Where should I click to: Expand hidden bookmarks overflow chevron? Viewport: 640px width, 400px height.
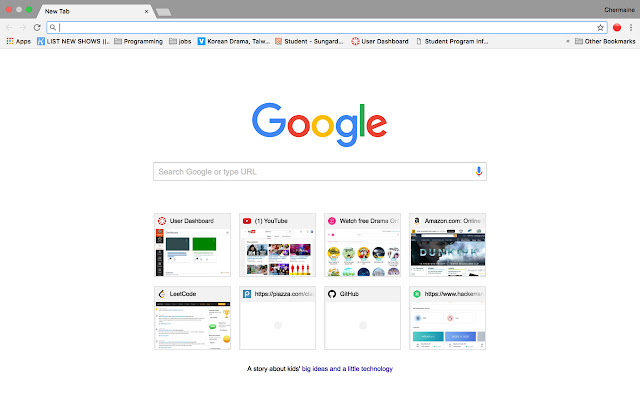567,41
